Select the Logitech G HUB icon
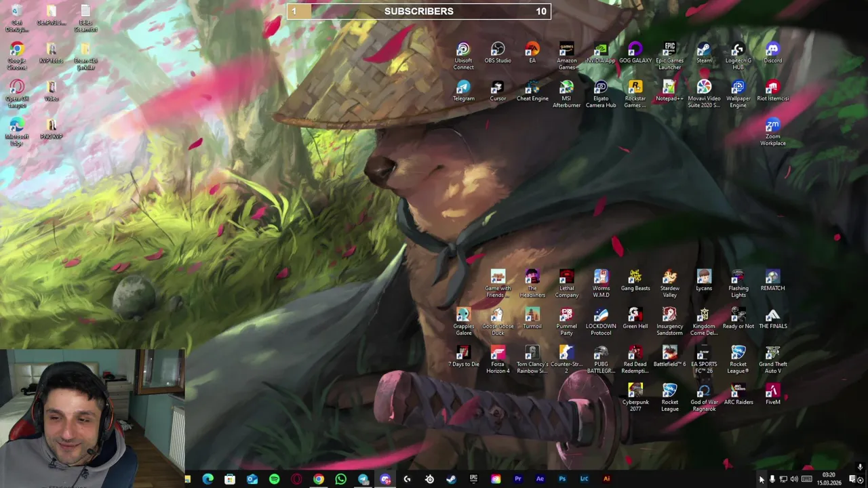The height and width of the screenshot is (488, 868). 738,56
